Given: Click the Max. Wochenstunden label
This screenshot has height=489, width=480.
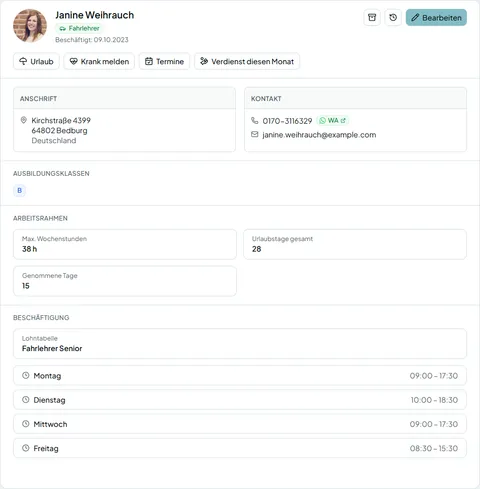Looking at the screenshot, I should (x=54, y=239).
